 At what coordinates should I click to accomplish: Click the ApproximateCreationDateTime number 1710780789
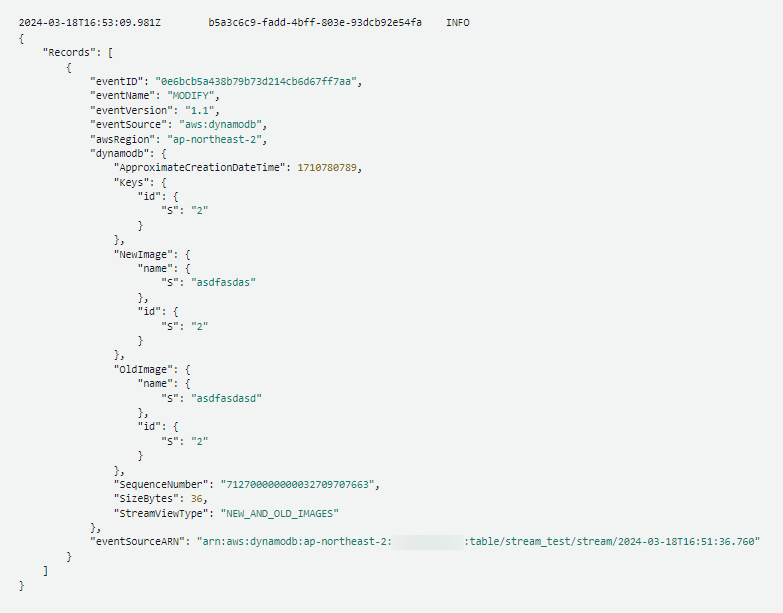click(329, 168)
